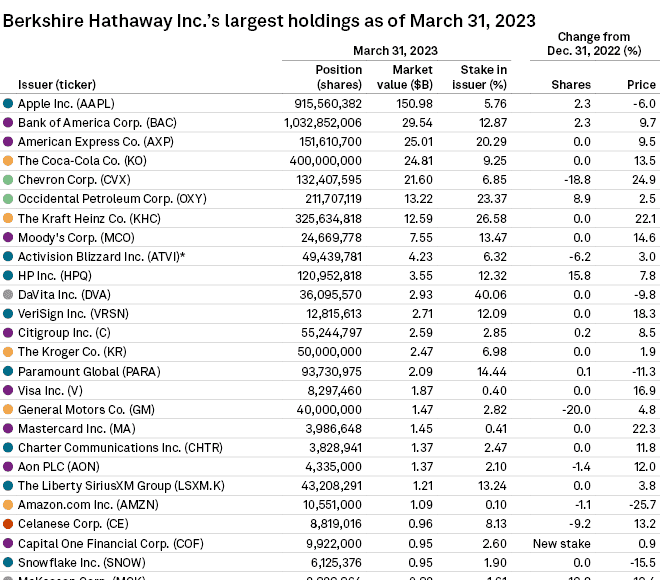Click the red dot beside Celanese Corp. (CE)
660x580 pixels.
8,524
